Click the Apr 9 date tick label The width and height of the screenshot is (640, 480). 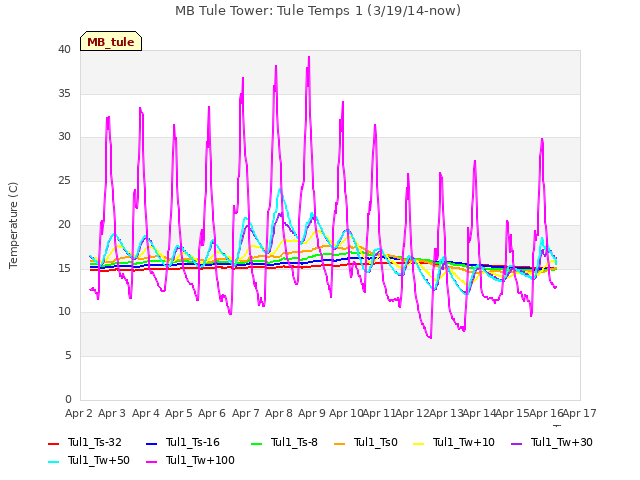point(312,413)
